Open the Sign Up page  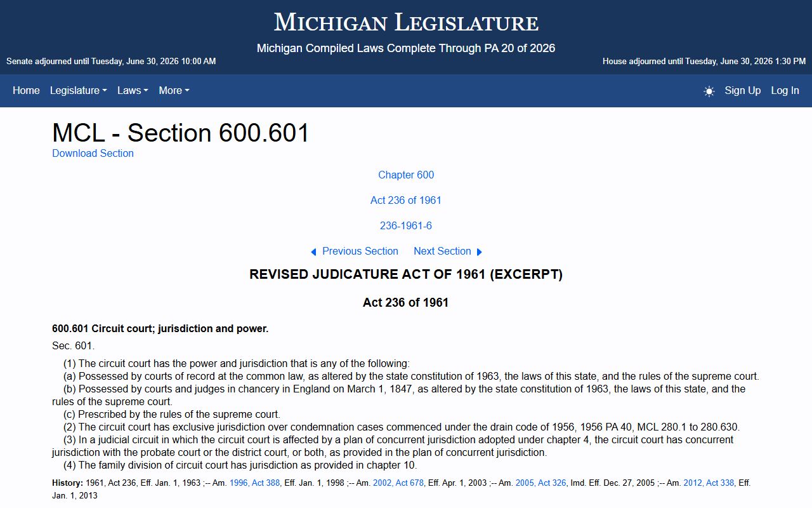click(743, 90)
